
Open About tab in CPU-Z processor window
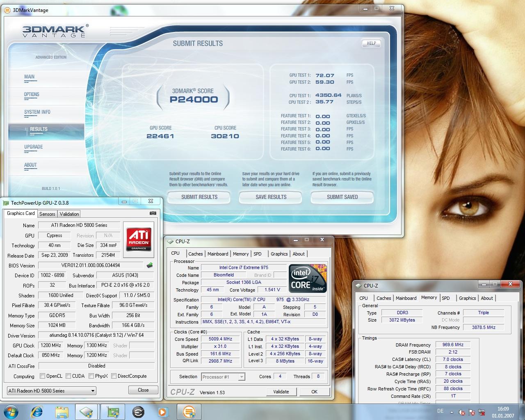[x=299, y=254]
